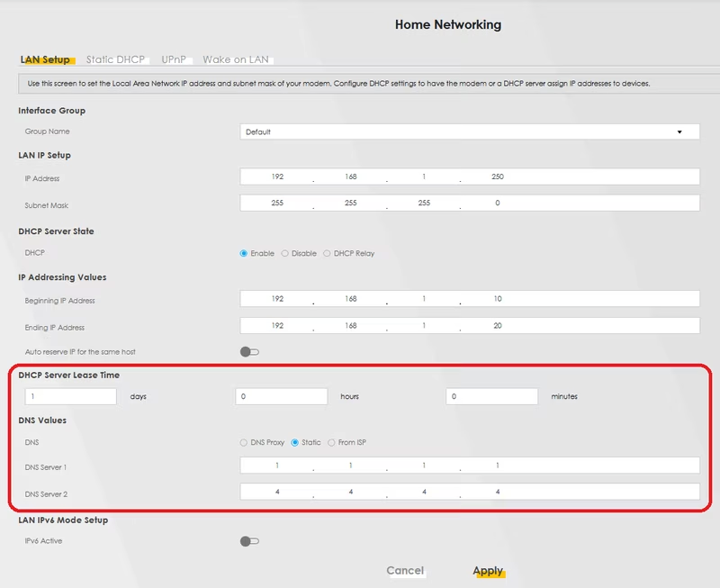Click the IP Address last octet 250

(x=498, y=176)
